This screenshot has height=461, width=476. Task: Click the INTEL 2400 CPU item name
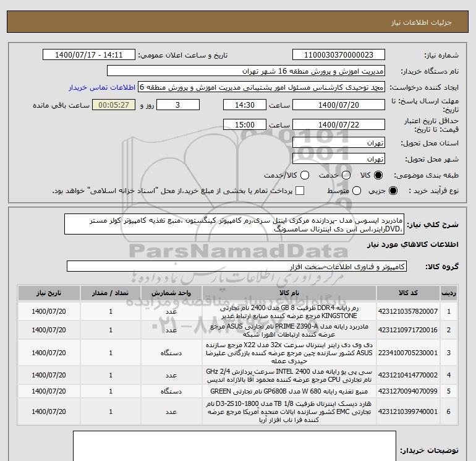(x=289, y=376)
